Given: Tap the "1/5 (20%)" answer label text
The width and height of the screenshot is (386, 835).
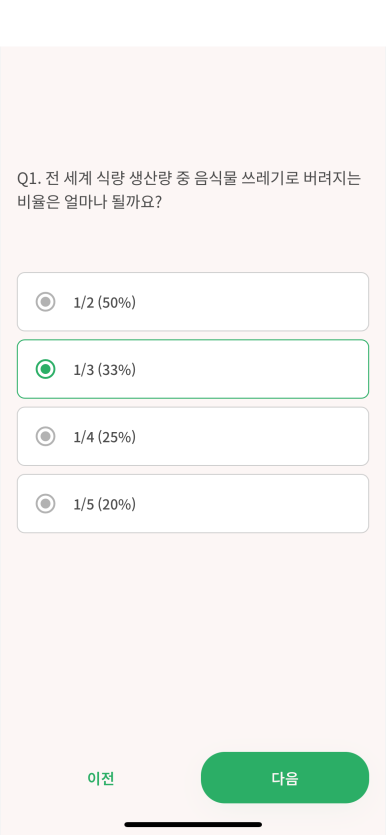Looking at the screenshot, I should coord(104,504).
